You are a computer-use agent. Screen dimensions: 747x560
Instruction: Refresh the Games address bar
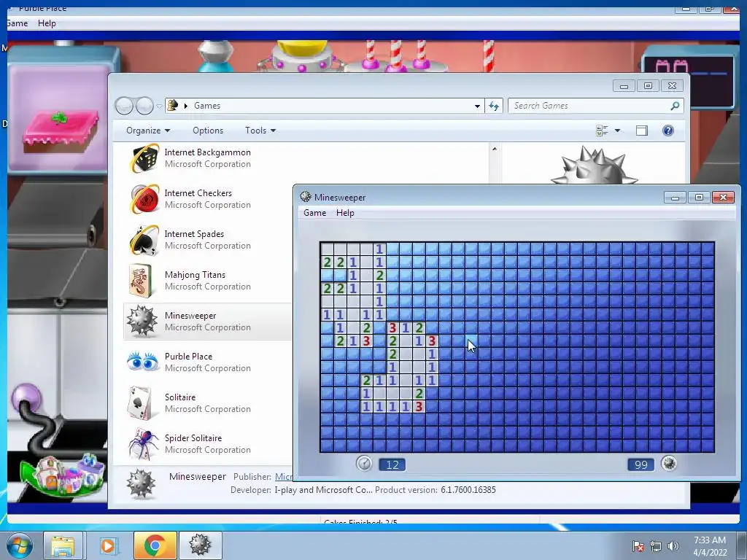[x=494, y=106]
